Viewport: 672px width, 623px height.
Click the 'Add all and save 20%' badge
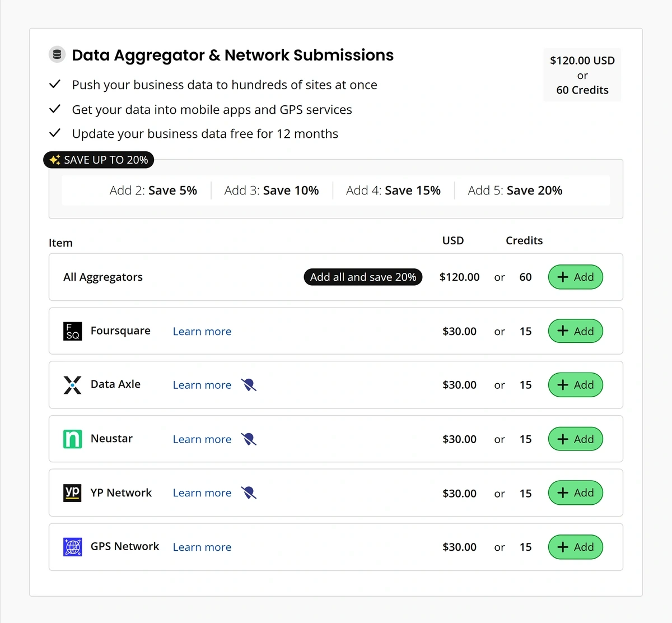point(363,277)
